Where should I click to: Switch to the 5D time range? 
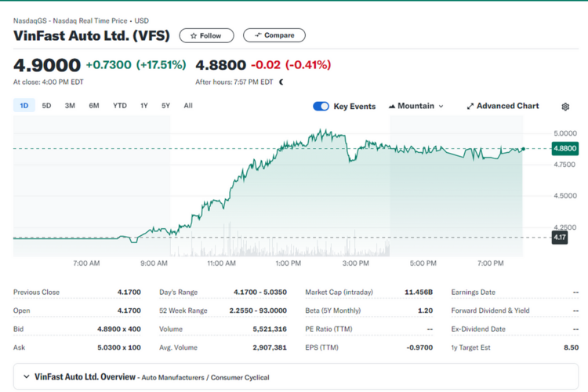tap(46, 106)
